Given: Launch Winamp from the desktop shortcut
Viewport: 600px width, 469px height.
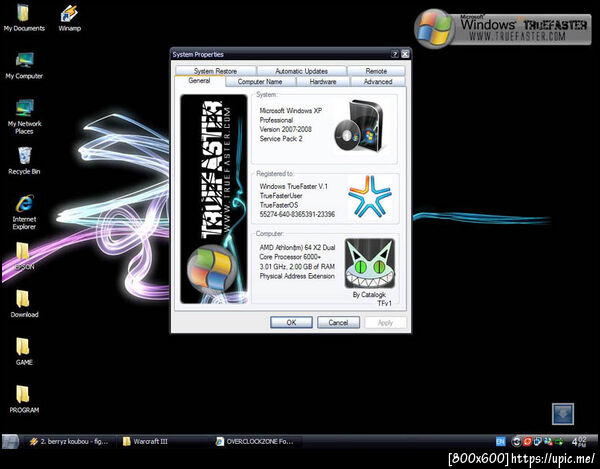Looking at the screenshot, I should coord(70,18).
